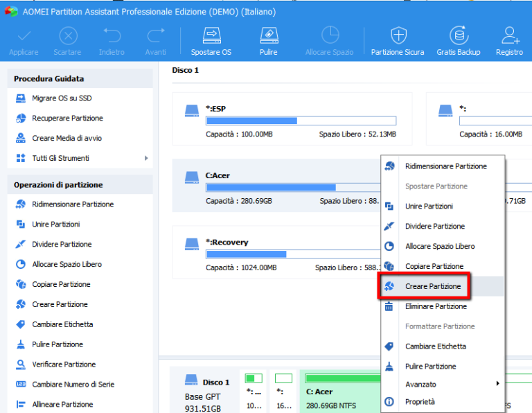Choose Eliminare Partizione in context menu

(442, 306)
